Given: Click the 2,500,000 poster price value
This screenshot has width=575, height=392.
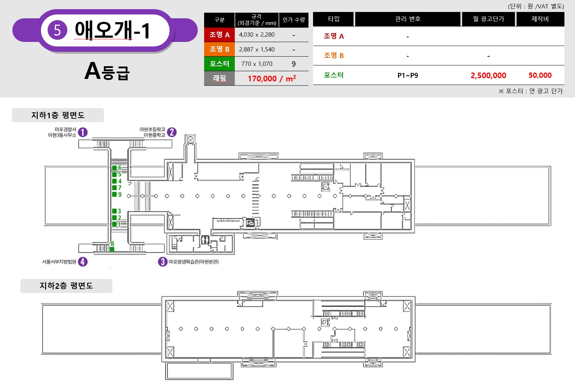Looking at the screenshot, I should coord(488,75).
